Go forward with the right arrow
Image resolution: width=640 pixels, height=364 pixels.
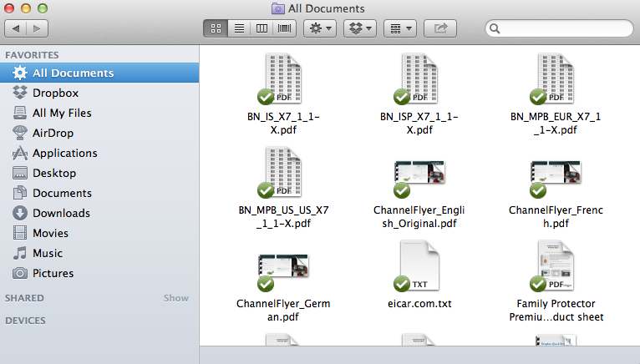[x=37, y=28]
